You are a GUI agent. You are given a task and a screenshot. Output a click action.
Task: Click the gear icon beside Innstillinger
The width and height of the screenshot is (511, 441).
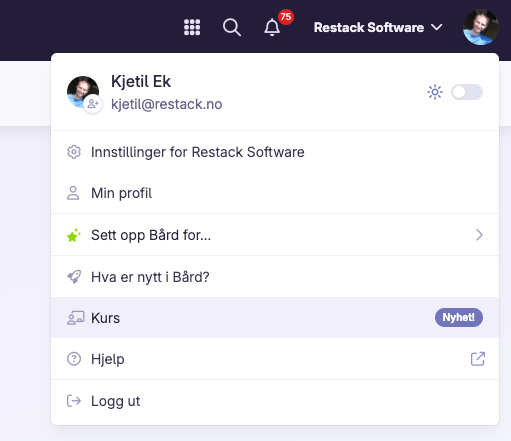point(74,152)
